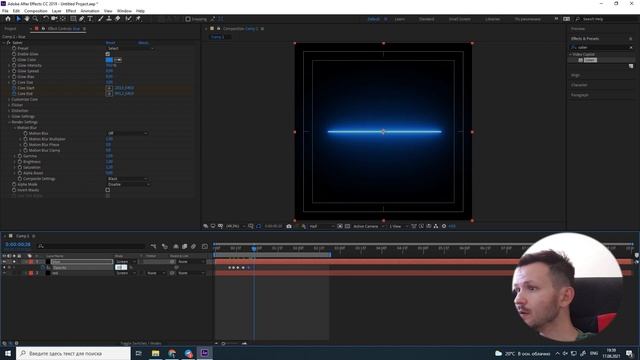This screenshot has width=640, height=360.
Task: Click the Search Help field
Action: coord(607,19)
